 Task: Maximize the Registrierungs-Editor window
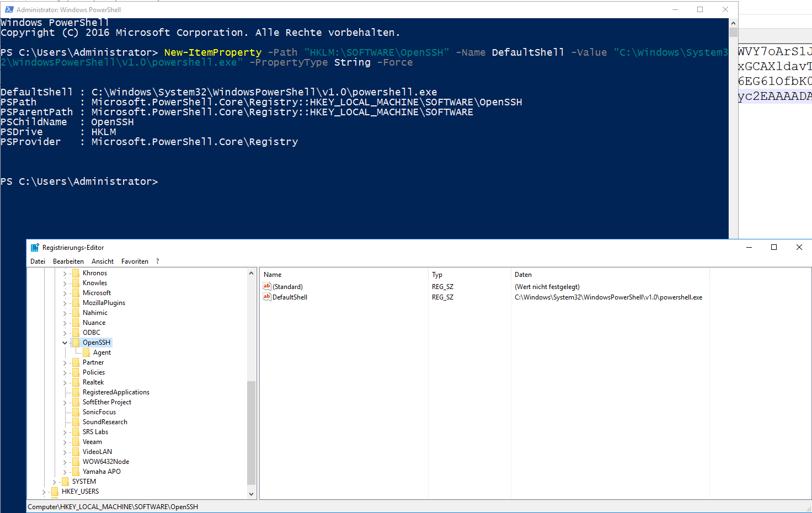pos(774,247)
